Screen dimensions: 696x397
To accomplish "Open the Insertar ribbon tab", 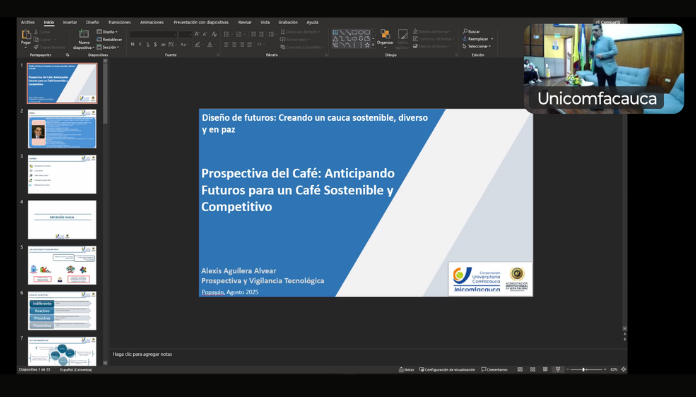I will pyautogui.click(x=70, y=22).
